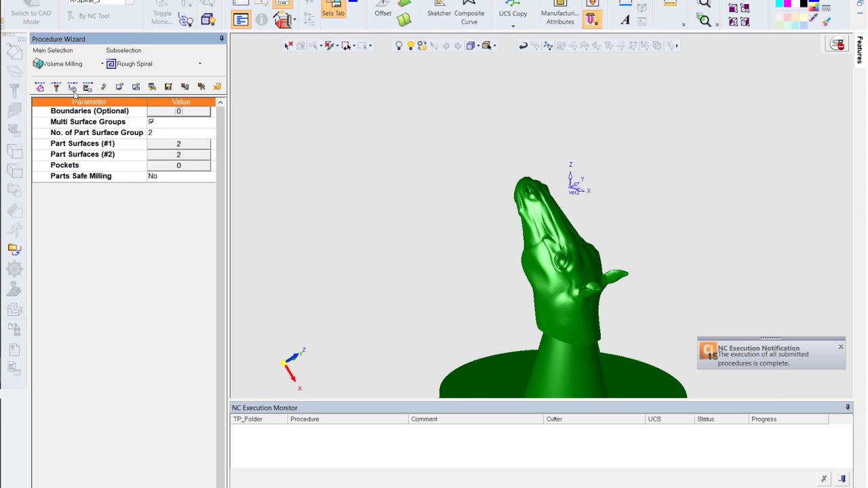This screenshot has height=488, width=868.
Task: Click the Pockets value button
Action: (x=179, y=165)
